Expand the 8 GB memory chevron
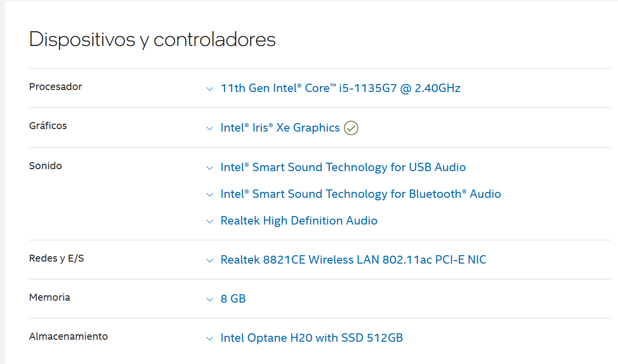This screenshot has height=364, width=618. pos(209,300)
